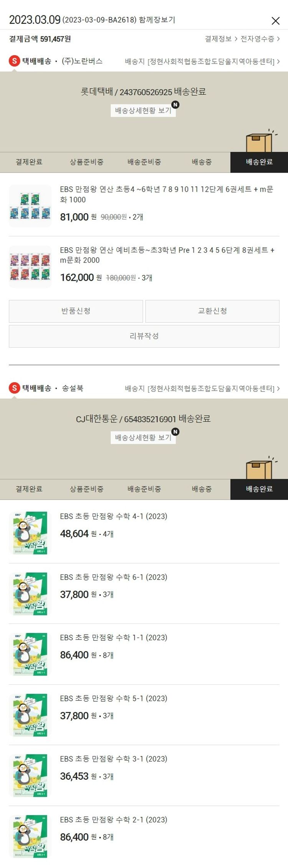The image size is (288, 868).
Task: Select the 배송완료 step in the first status bar
Action: tap(259, 162)
